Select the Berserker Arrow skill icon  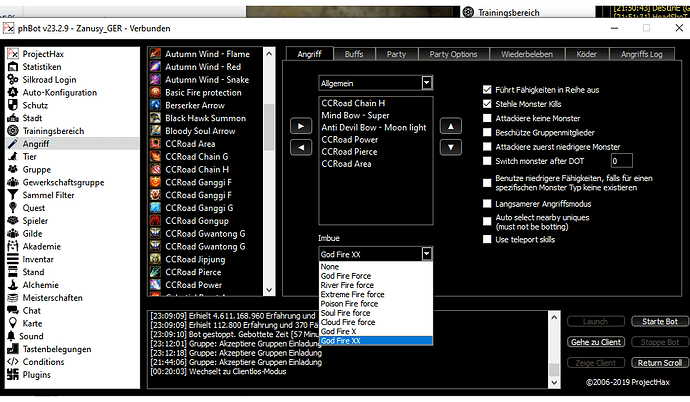(155, 105)
